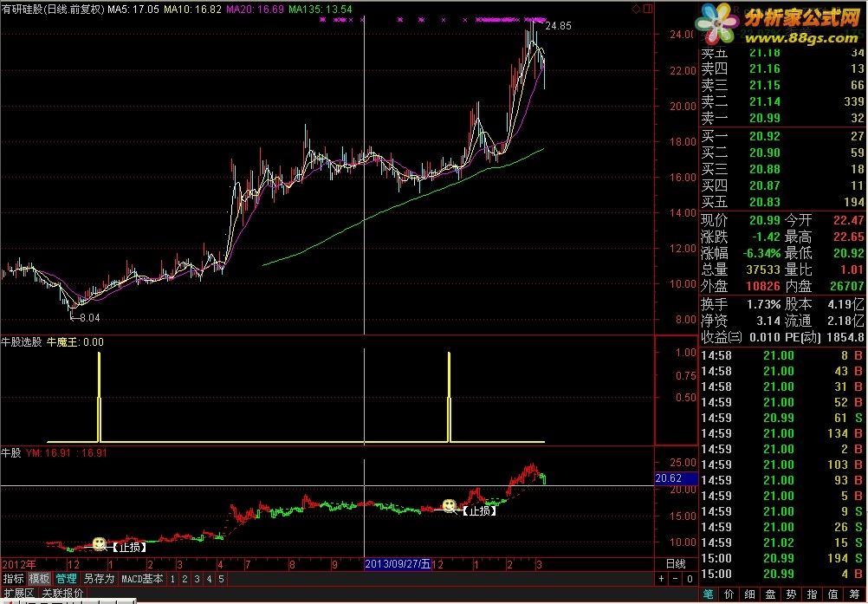Click the MA135: 13.54 label
The image size is (868, 604).
[320, 9]
